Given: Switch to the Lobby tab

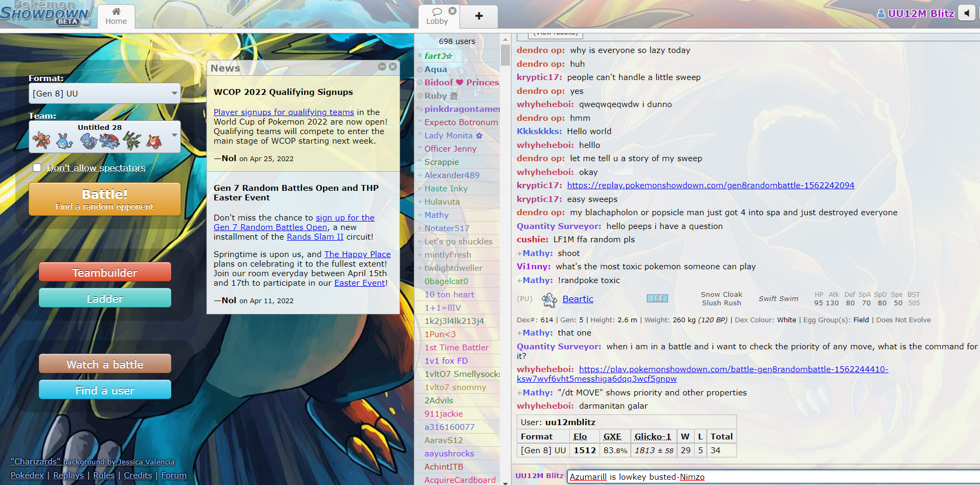Looking at the screenshot, I should 437,16.
